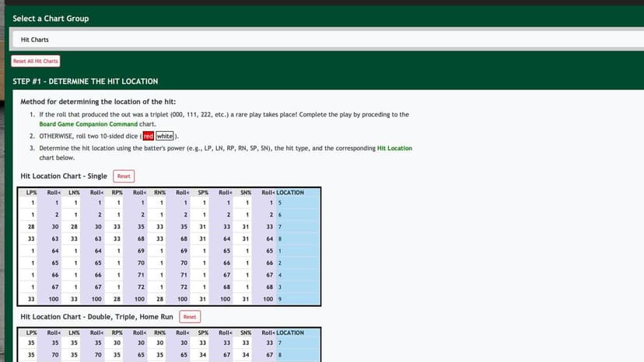Image resolution: width=644 pixels, height=362 pixels.
Task: Click LP% header in Double, Triple, Home Run chart
Action: click(x=31, y=332)
